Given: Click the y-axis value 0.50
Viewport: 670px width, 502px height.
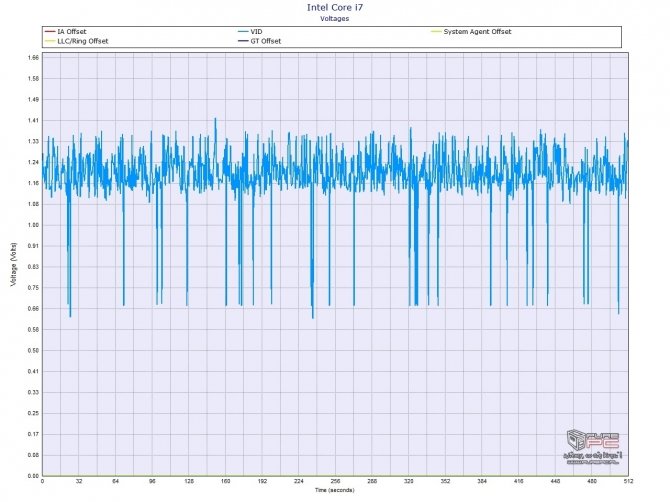Looking at the screenshot, I should pyautogui.click(x=34, y=350).
